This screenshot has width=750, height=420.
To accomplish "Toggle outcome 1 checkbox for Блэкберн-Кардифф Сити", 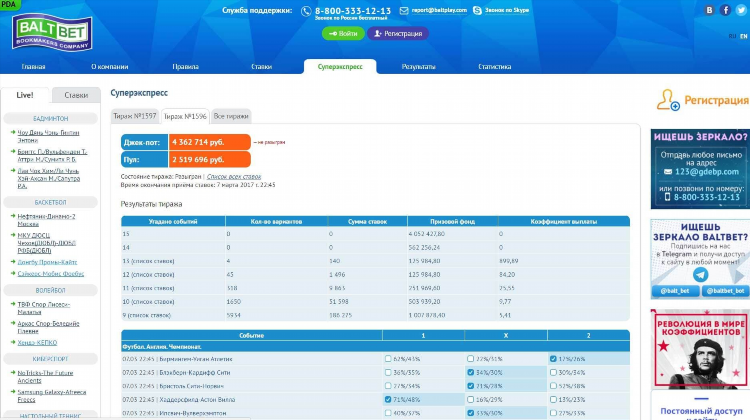I will pos(388,372).
